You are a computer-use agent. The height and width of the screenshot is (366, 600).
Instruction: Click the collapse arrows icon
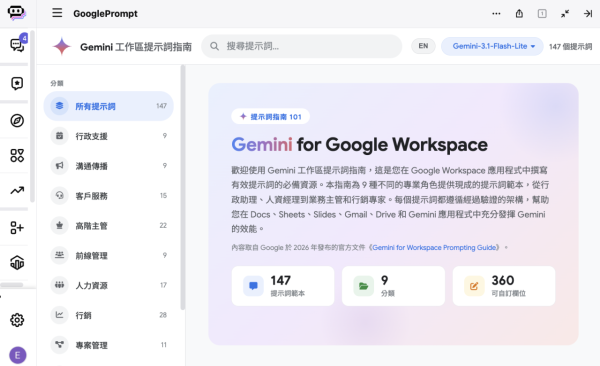point(565,13)
